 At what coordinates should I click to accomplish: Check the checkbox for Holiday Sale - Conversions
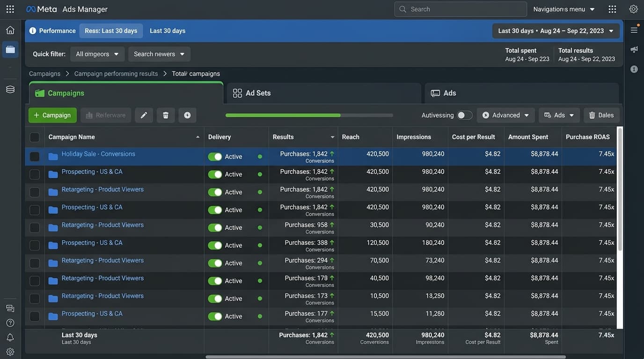click(x=35, y=157)
